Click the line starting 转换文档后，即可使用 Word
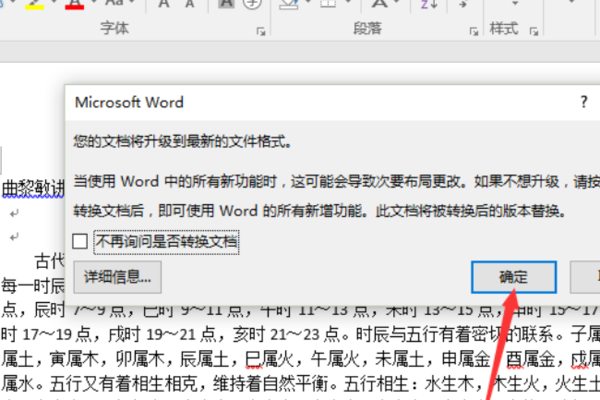The width and height of the screenshot is (600, 400). click(320, 211)
